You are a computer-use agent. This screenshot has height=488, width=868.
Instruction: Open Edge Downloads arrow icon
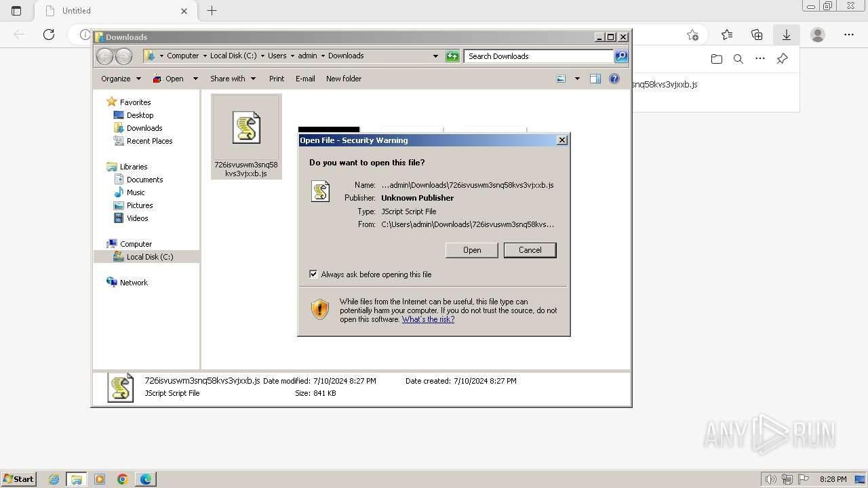pos(787,35)
